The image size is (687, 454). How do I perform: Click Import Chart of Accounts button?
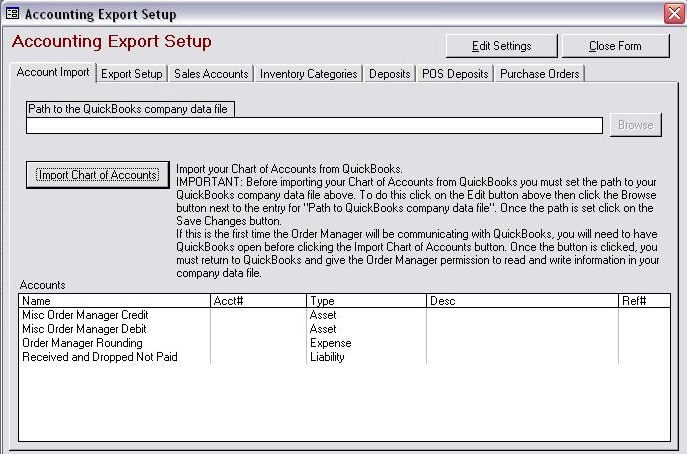98,175
